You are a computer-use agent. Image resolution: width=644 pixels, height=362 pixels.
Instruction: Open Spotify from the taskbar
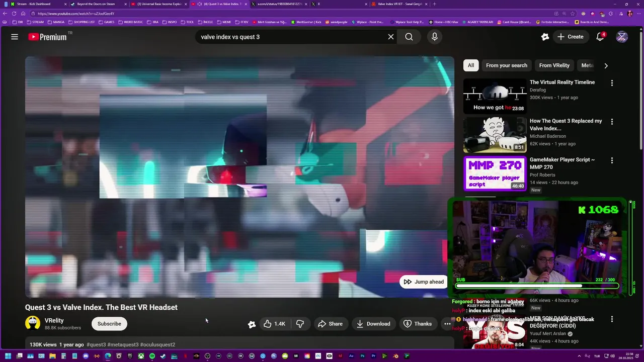point(152,356)
